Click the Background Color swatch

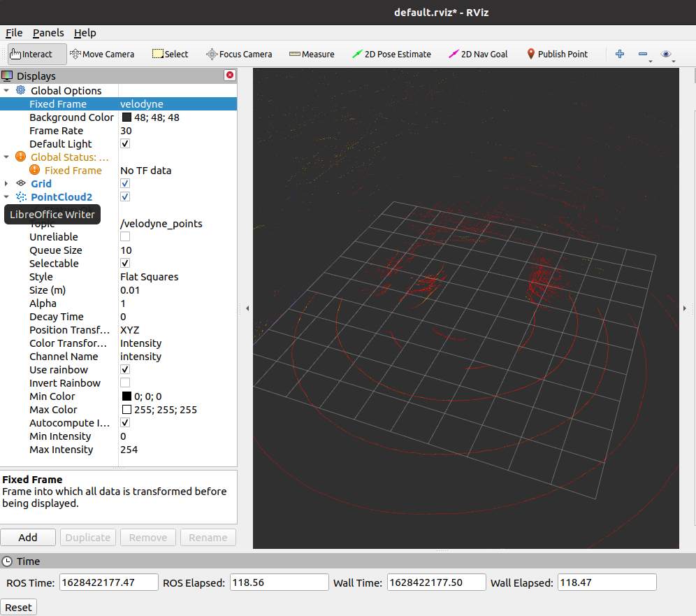pyautogui.click(x=126, y=117)
